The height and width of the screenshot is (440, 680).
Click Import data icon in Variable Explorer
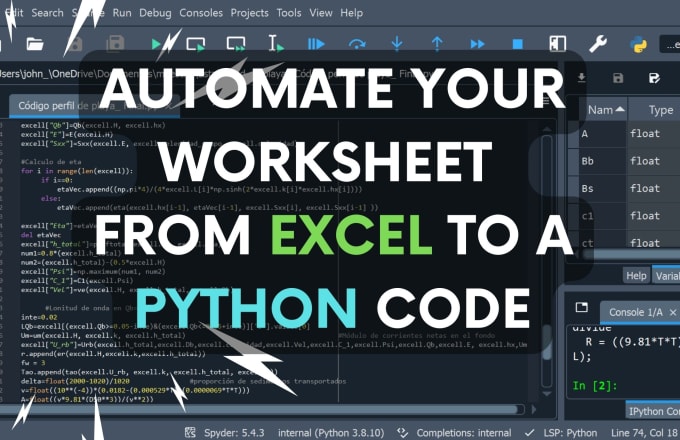pos(582,78)
